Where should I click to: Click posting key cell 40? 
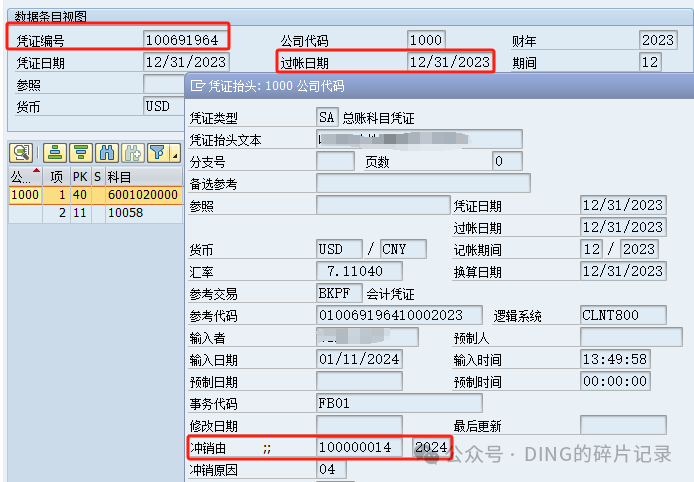coord(80,195)
